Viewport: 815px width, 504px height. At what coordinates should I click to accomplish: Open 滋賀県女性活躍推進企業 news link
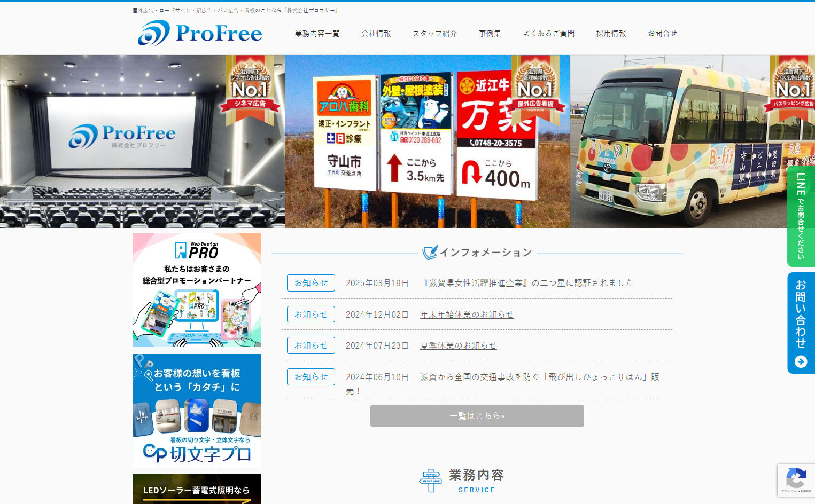coord(527,283)
